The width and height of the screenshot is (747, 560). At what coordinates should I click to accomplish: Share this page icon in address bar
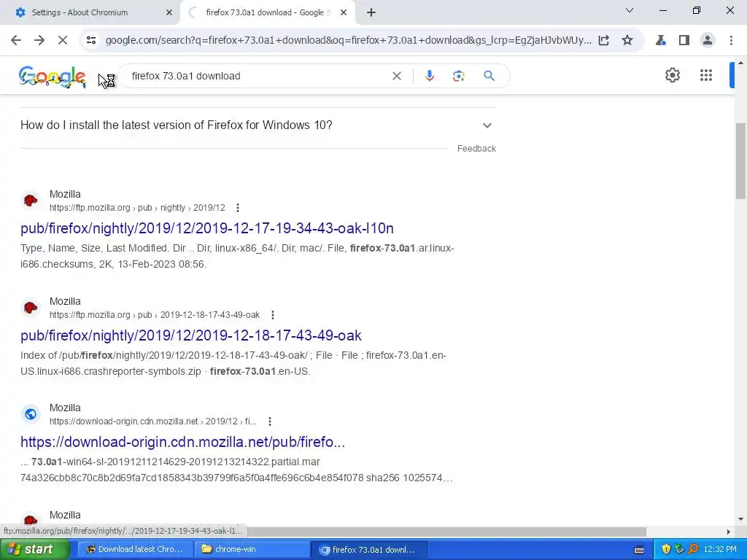tap(603, 41)
